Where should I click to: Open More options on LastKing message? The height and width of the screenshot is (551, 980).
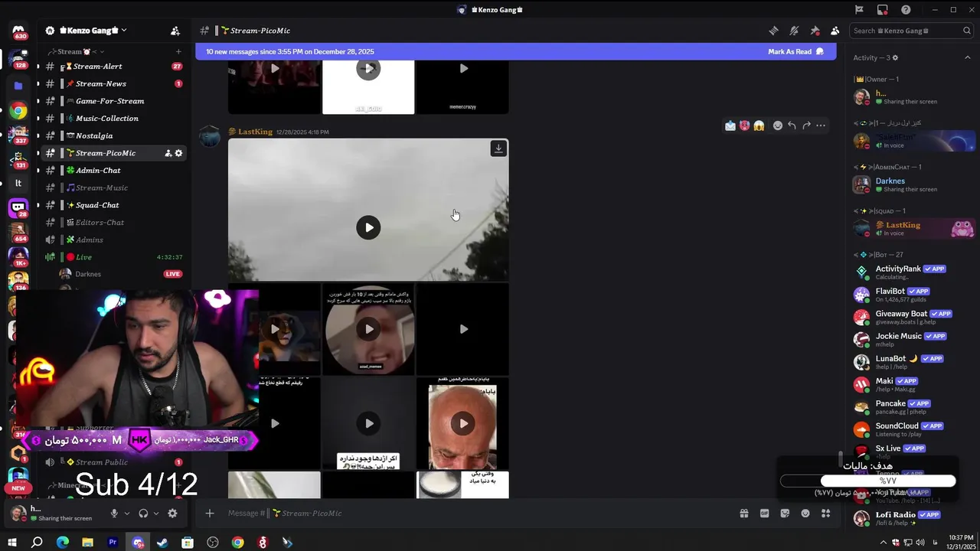(821, 126)
